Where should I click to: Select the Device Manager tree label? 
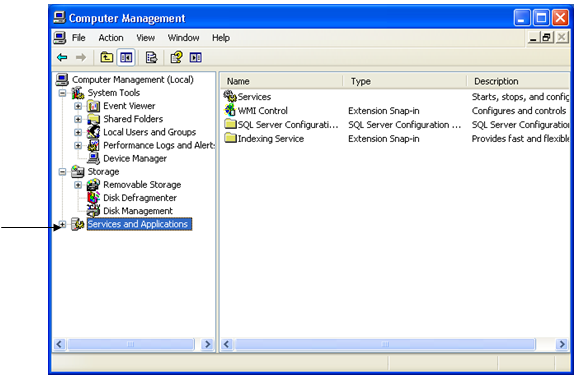point(135,158)
